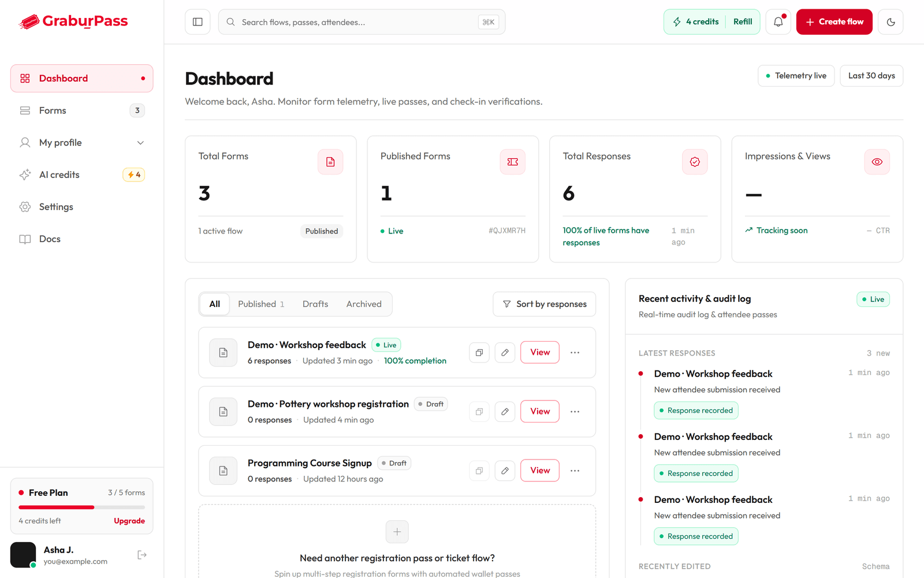The height and width of the screenshot is (578, 924).
Task: Click the log out icon beside Asha J.
Action: [142, 555]
